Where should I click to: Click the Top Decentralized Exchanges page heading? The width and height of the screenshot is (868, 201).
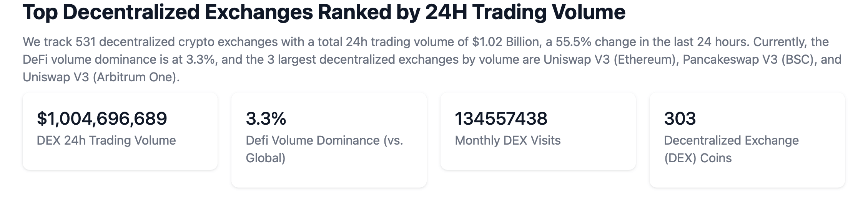(324, 12)
